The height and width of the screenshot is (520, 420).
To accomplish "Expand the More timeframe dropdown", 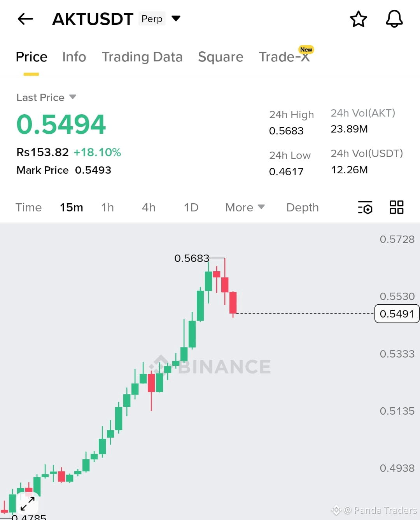I will point(244,208).
